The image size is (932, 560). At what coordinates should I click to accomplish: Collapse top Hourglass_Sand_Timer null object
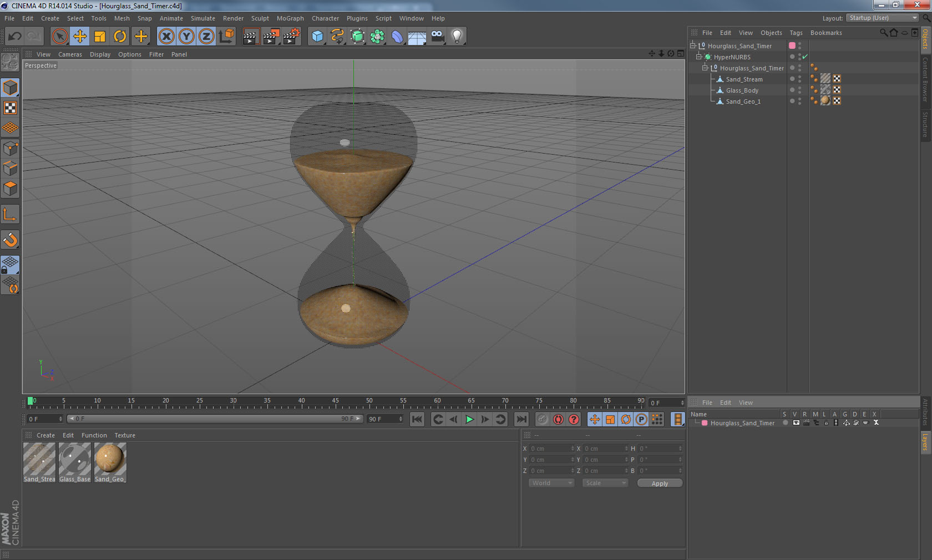coord(693,45)
